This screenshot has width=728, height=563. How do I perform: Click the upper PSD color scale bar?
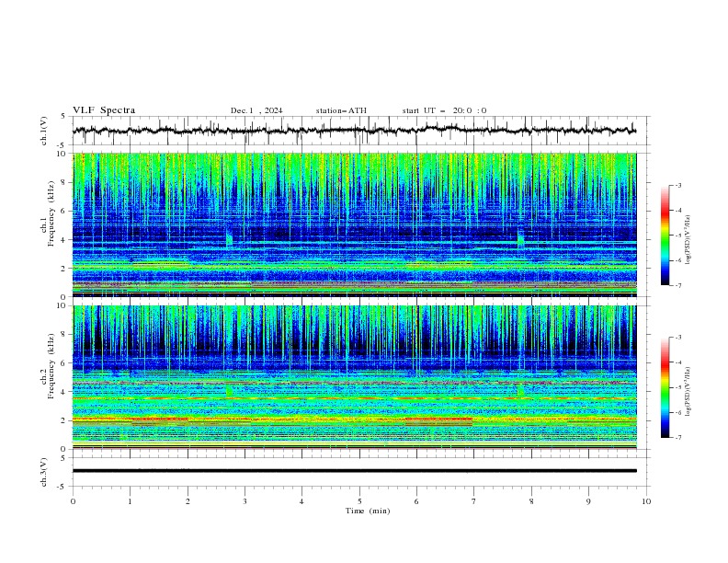click(x=665, y=236)
